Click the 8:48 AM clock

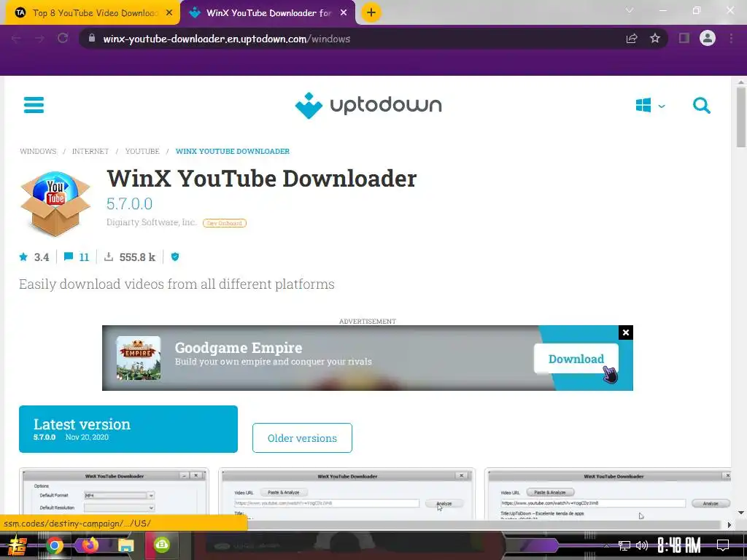coord(679,545)
